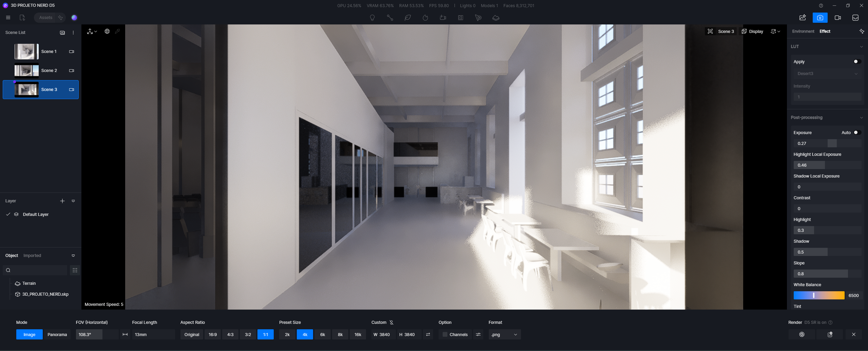Check the Channels option checkbox
The image size is (868, 351).
(x=445, y=334)
